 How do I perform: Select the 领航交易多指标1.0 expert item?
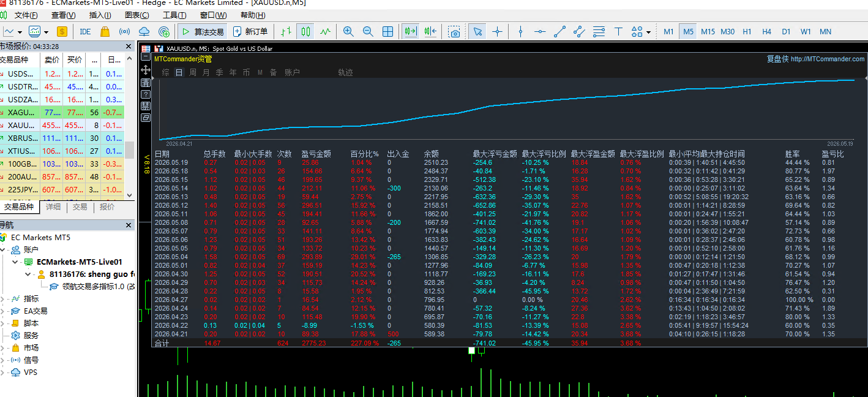point(92,286)
